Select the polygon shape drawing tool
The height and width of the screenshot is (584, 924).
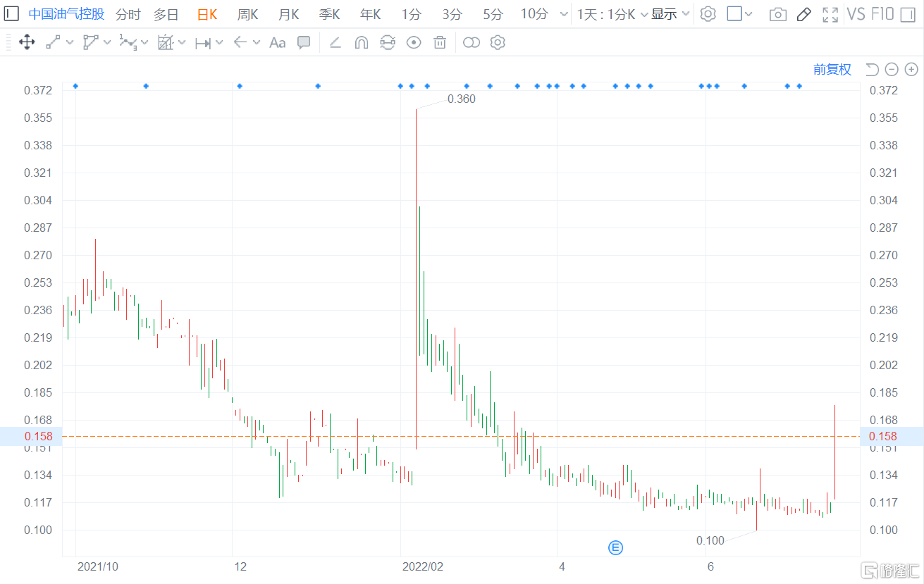pos(91,42)
